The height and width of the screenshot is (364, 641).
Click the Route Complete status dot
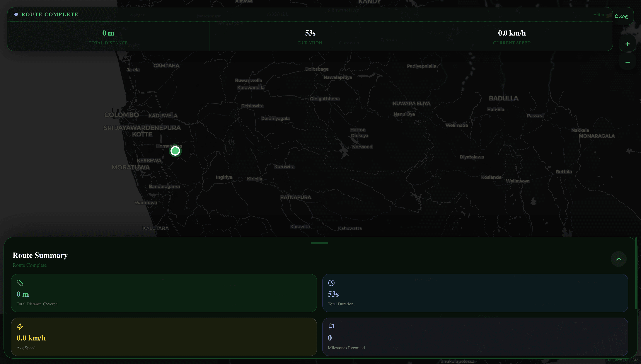(16, 15)
